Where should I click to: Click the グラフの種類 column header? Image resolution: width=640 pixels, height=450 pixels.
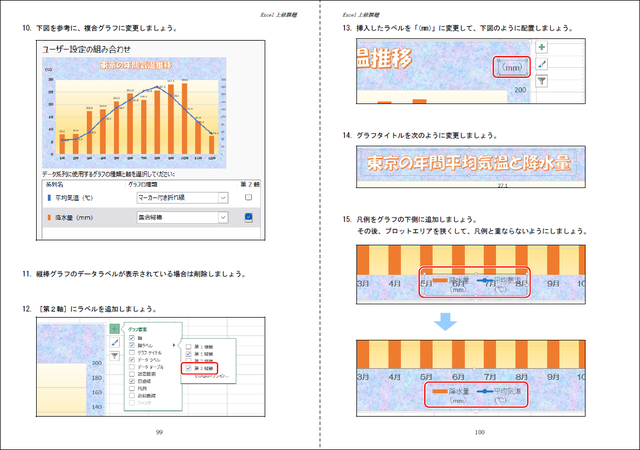pyautogui.click(x=145, y=184)
